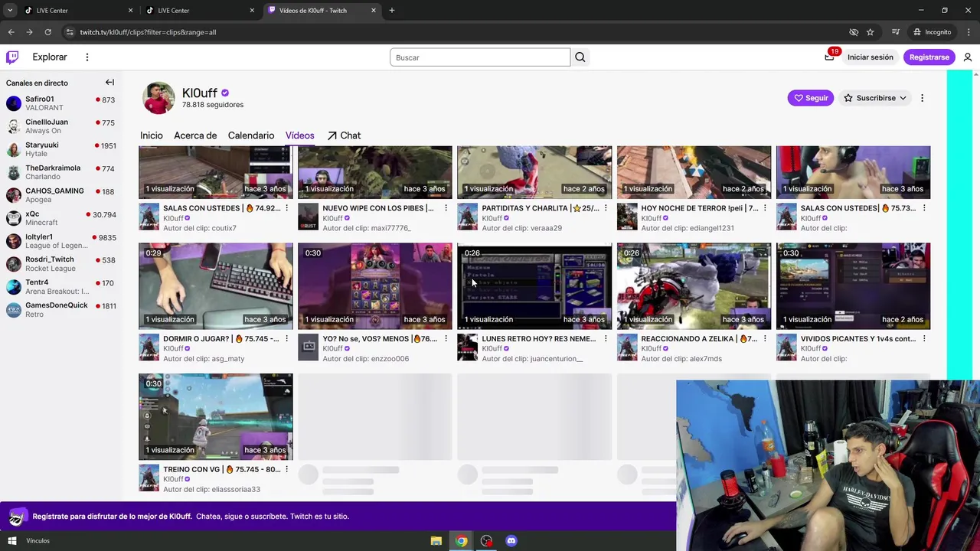This screenshot has height=551, width=980.
Task: Switch to second LIVE Center browser tab
Action: [x=199, y=11]
